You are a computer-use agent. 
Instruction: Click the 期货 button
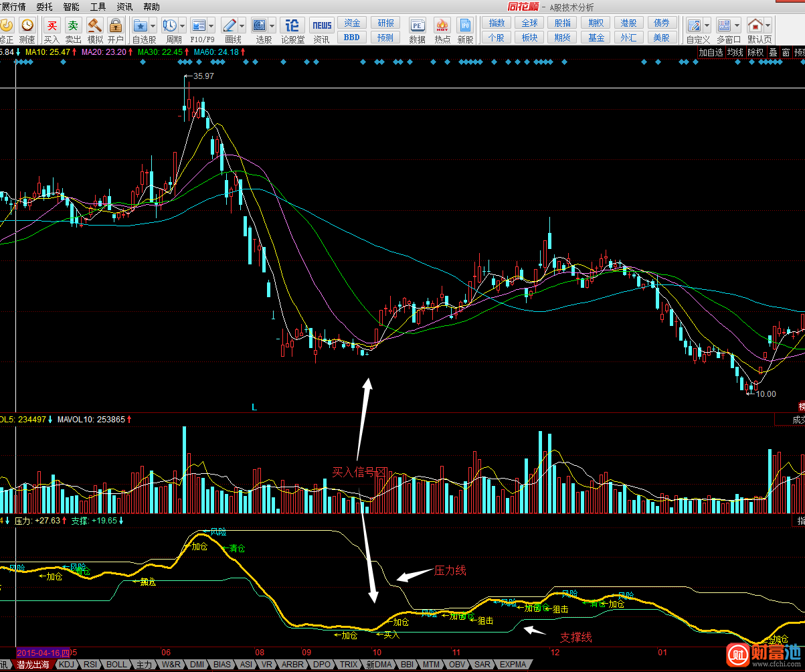click(563, 37)
